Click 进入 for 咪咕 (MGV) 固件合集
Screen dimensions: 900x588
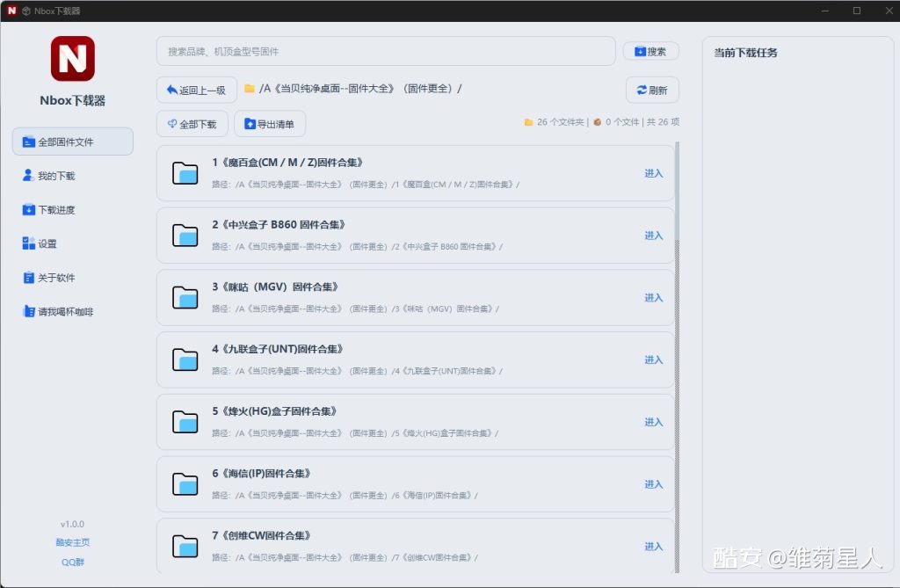click(x=654, y=297)
